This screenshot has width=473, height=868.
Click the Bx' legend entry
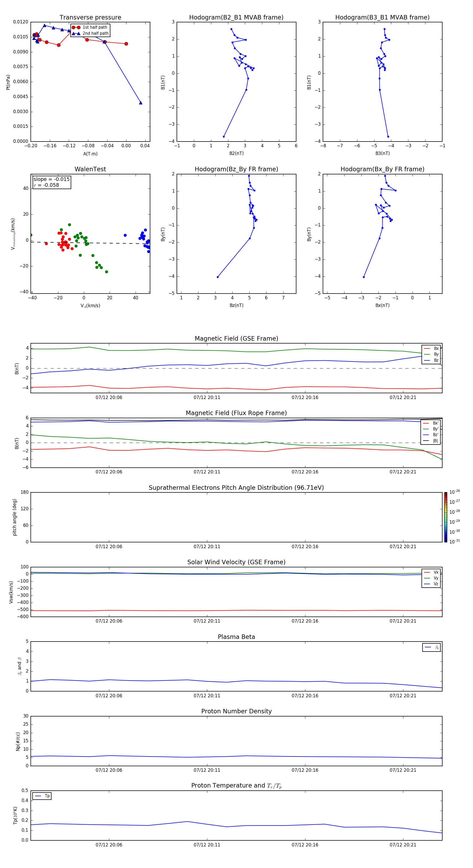click(431, 423)
